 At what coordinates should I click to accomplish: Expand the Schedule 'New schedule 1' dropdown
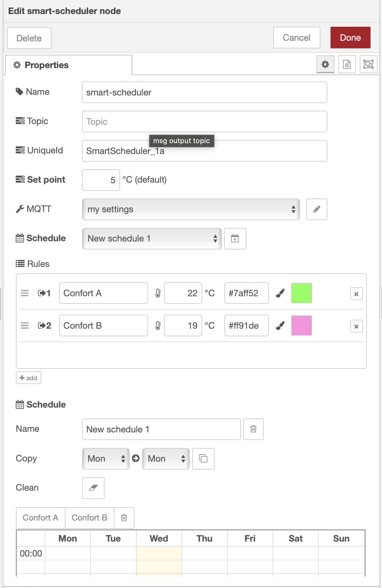(x=152, y=239)
